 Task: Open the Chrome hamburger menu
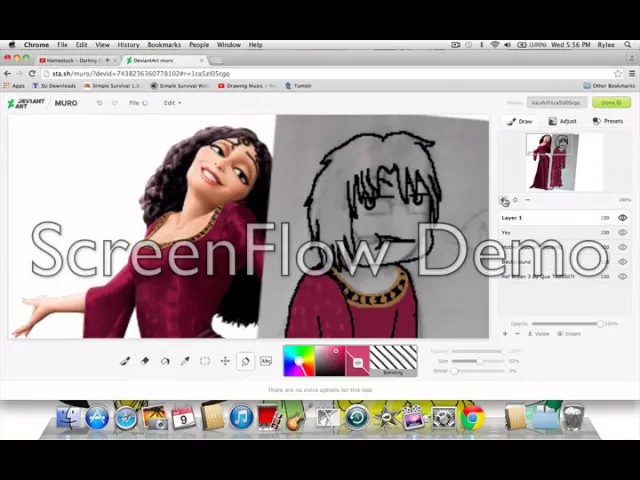632,73
